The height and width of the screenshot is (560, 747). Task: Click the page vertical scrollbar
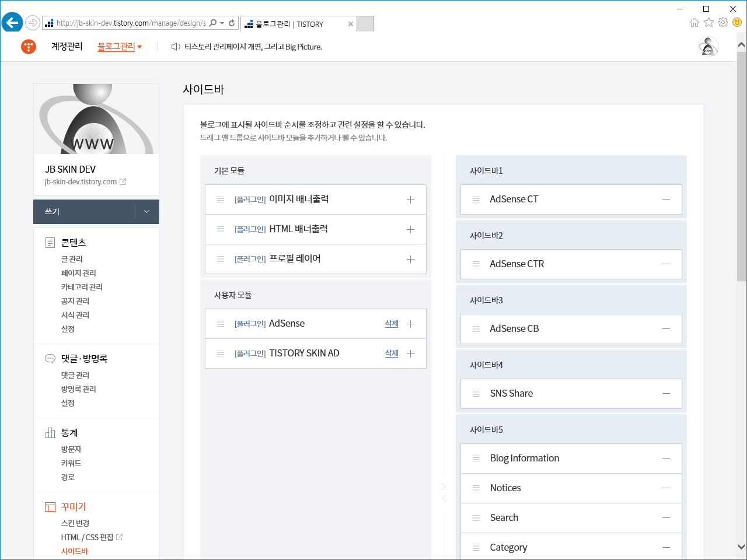click(741, 166)
